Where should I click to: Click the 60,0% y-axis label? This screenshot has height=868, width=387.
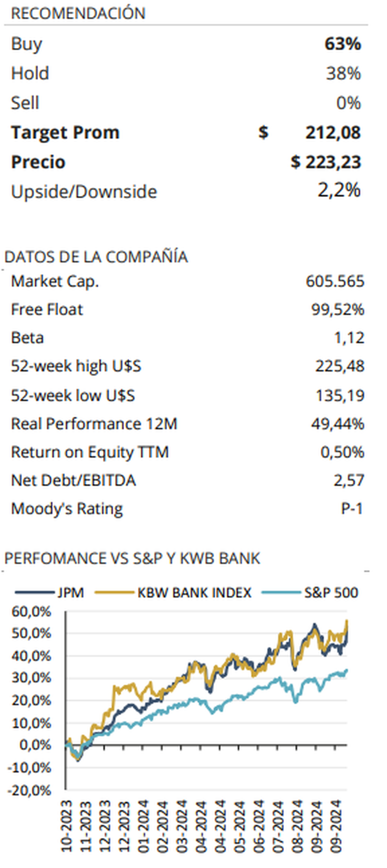[31, 612]
